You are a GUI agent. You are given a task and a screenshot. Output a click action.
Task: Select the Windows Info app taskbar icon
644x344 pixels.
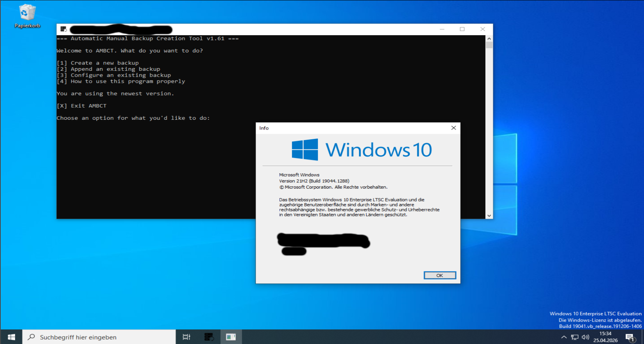pyautogui.click(x=231, y=337)
